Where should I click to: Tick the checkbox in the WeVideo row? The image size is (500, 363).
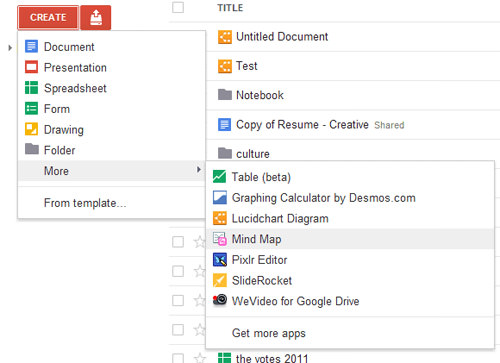(x=178, y=301)
